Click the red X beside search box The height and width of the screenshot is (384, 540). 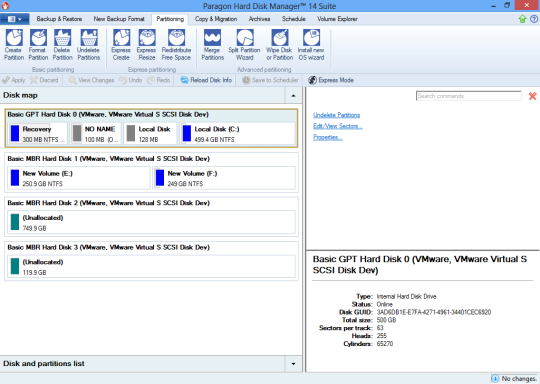(532, 96)
